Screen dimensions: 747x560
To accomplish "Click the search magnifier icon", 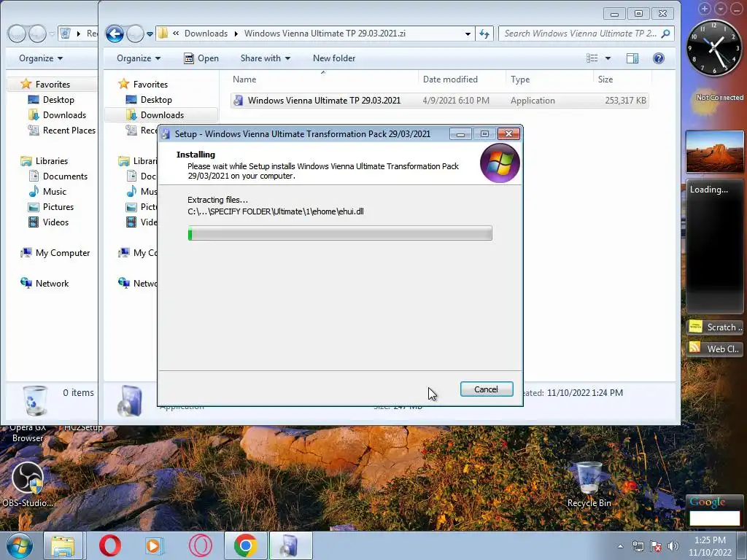I will pyautogui.click(x=666, y=34).
